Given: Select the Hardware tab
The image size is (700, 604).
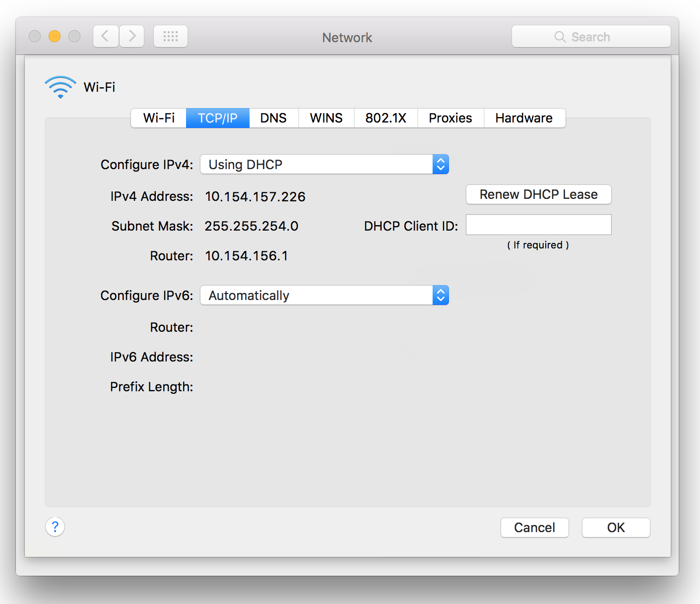Looking at the screenshot, I should pos(524,118).
